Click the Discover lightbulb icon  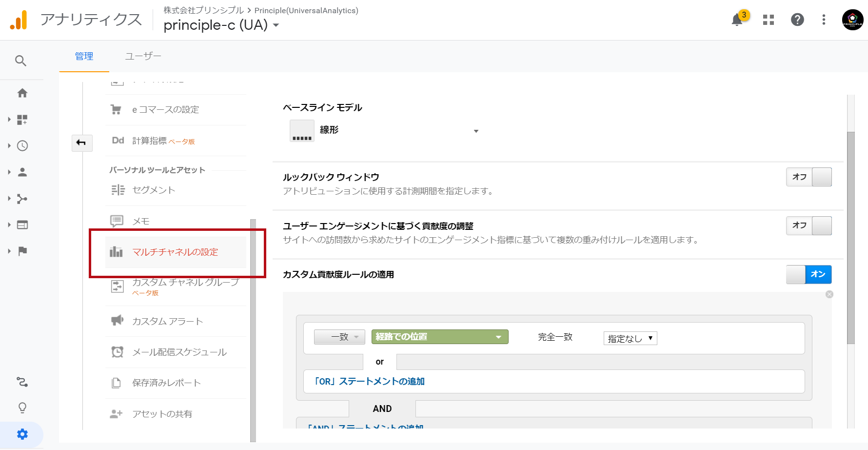coord(22,408)
